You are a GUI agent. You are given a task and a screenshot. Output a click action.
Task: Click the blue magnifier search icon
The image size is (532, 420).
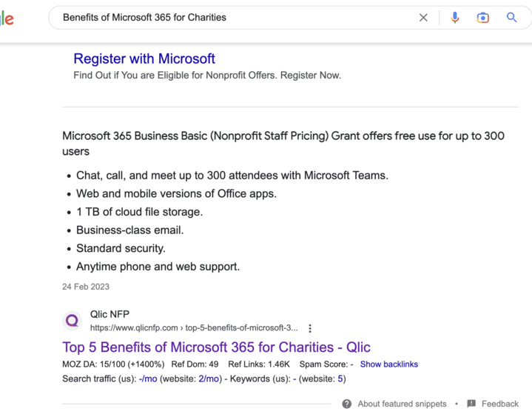[x=511, y=17]
